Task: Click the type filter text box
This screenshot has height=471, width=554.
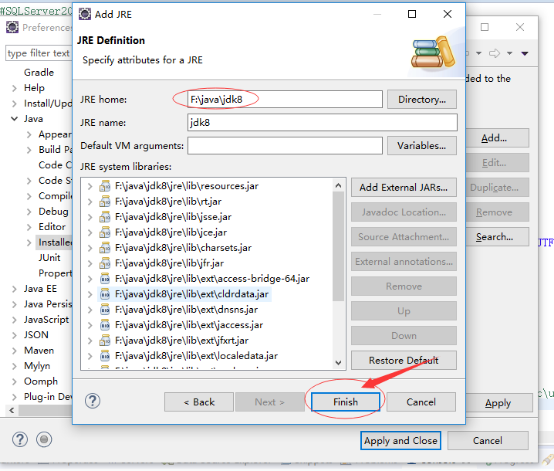Action: 39,53
